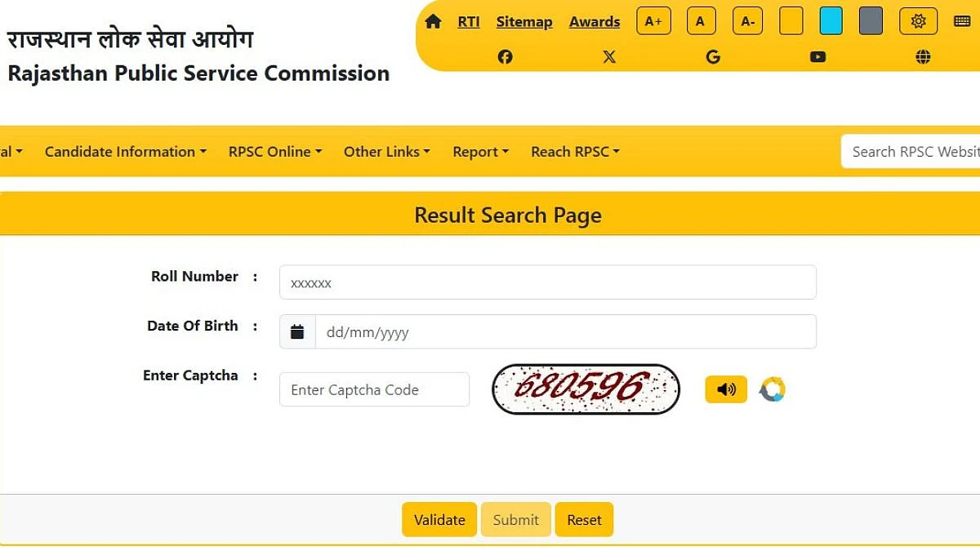The height and width of the screenshot is (551, 980).
Task: Open the X (Twitter) icon
Action: (609, 57)
